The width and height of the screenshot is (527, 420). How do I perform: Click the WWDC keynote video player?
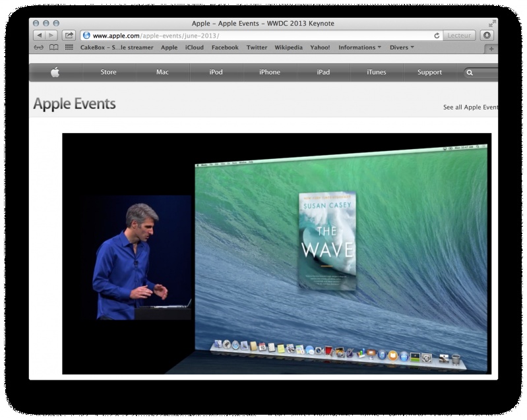(276, 254)
